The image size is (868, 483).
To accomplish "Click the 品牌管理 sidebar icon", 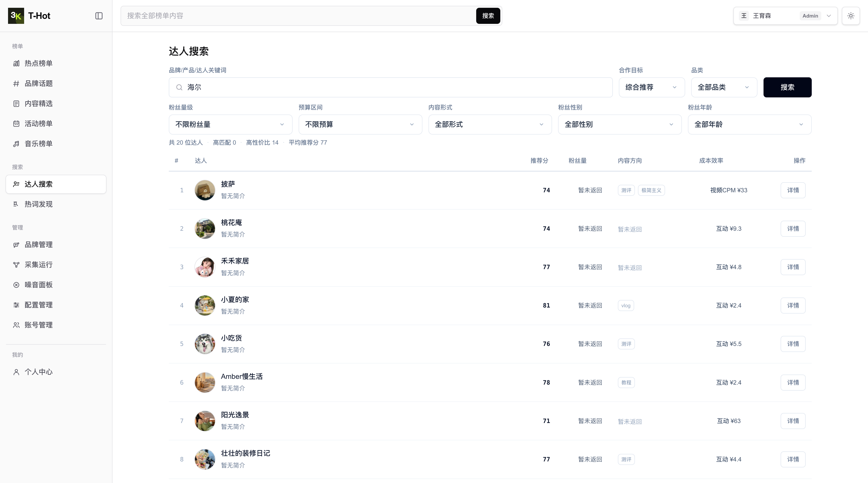I will coord(16,245).
